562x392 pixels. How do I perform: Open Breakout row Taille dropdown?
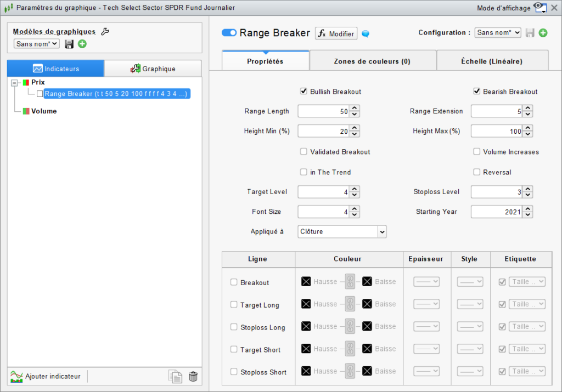pos(527,282)
